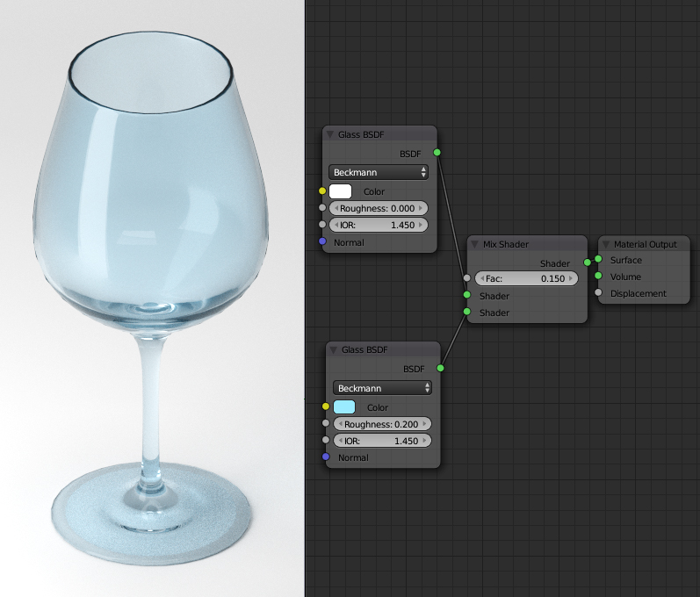Viewport: 700px width, 597px height.
Task: Increase bottom node IOR with right arrow
Action: [424, 441]
